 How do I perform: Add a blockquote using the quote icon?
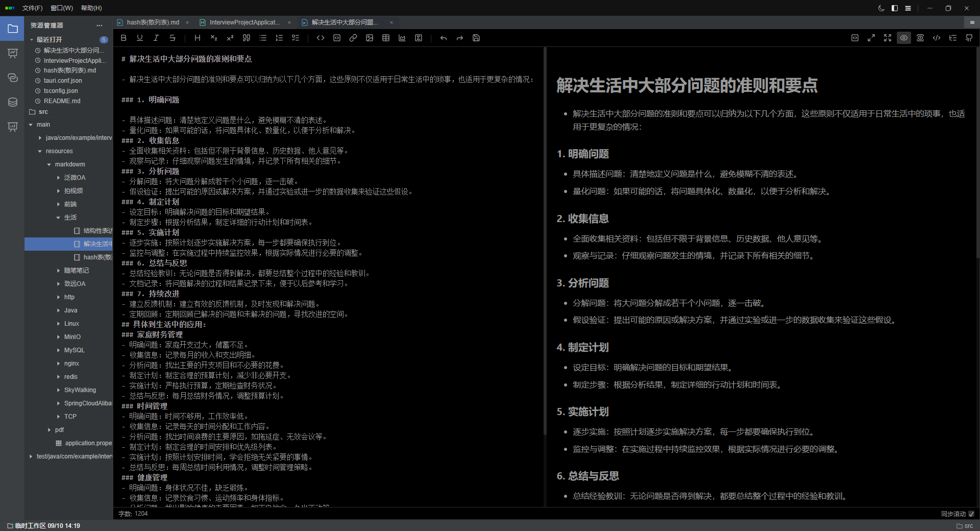(247, 38)
